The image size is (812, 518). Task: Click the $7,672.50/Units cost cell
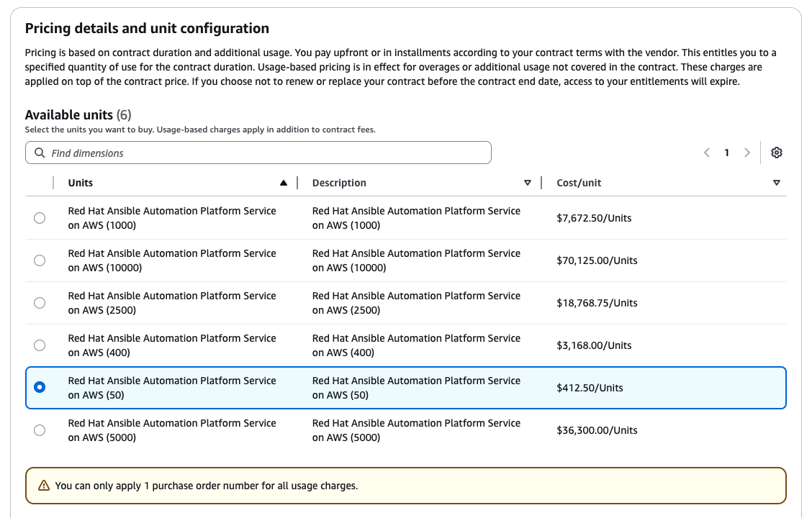(594, 218)
